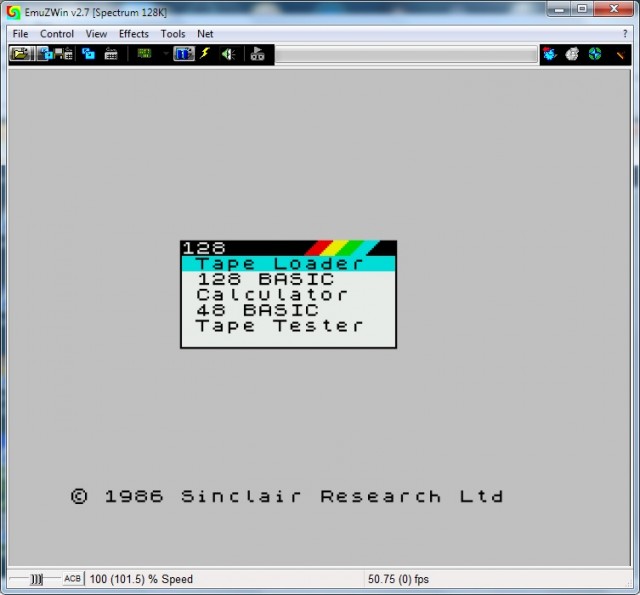This screenshot has height=595, width=640.
Task: Open the File menu
Action: pos(20,34)
